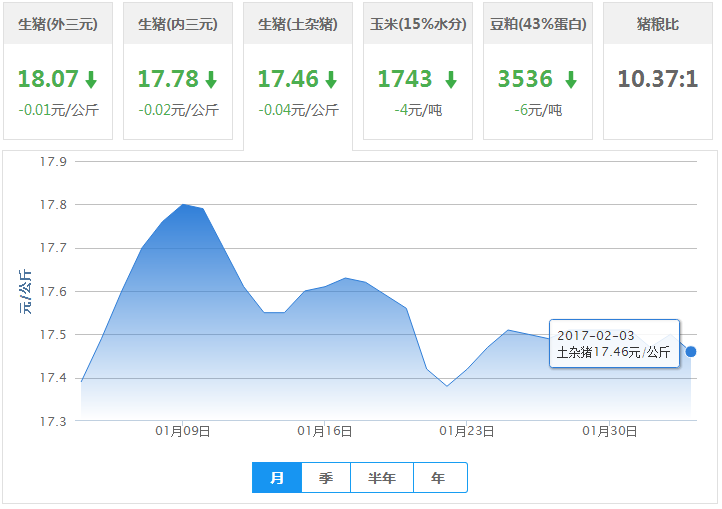The image size is (722, 509).
Task: Select the 玉米(15%水分) tab
Action: [x=418, y=23]
